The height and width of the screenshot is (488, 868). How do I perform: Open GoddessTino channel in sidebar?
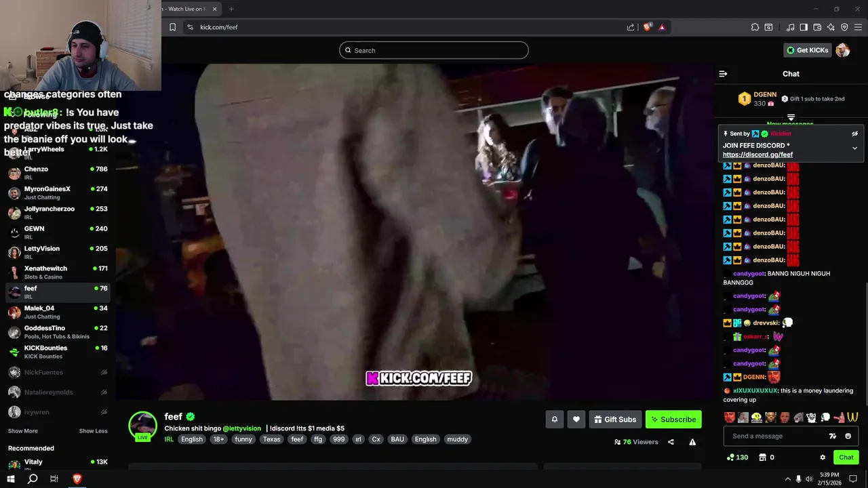[x=58, y=332]
